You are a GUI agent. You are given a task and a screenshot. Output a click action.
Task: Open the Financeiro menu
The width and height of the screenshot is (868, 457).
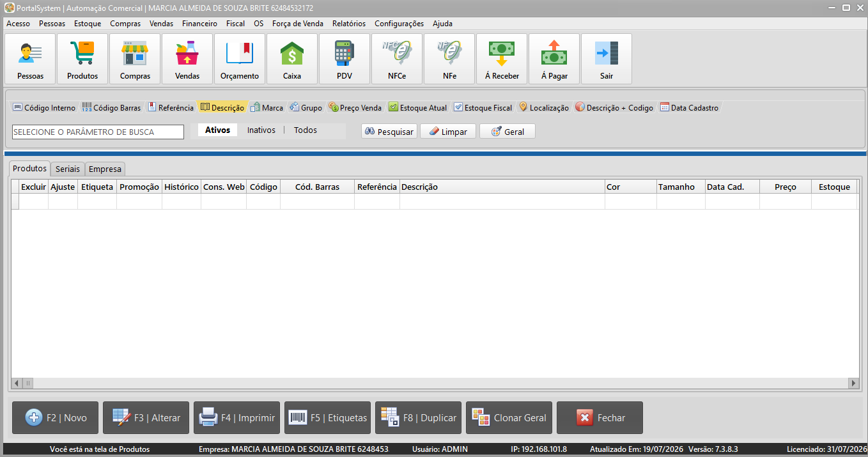click(199, 23)
